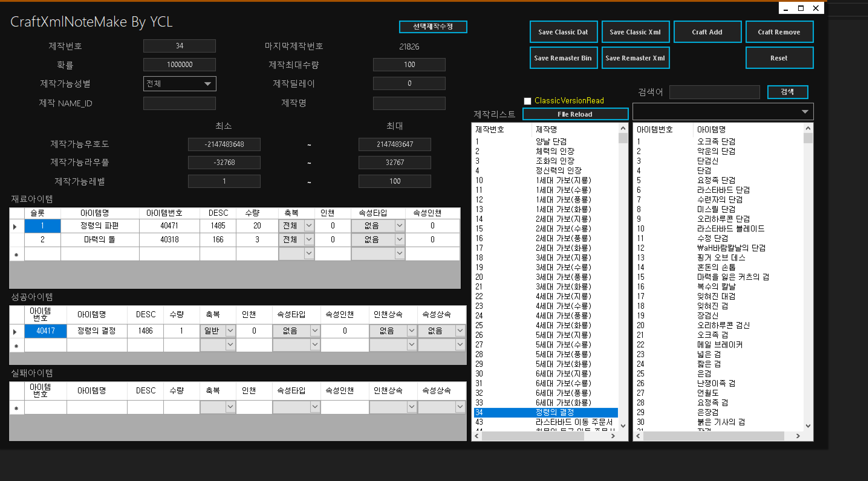Click the 확률 field showing 1000000

click(x=180, y=65)
